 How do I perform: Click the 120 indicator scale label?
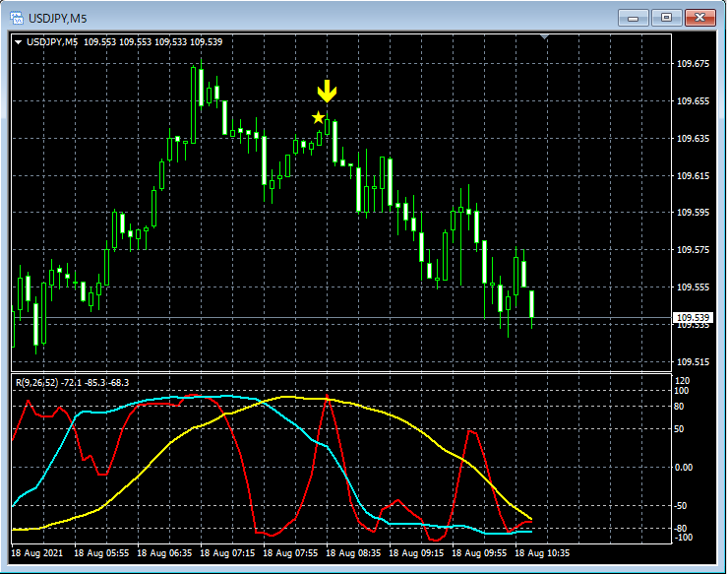(682, 381)
